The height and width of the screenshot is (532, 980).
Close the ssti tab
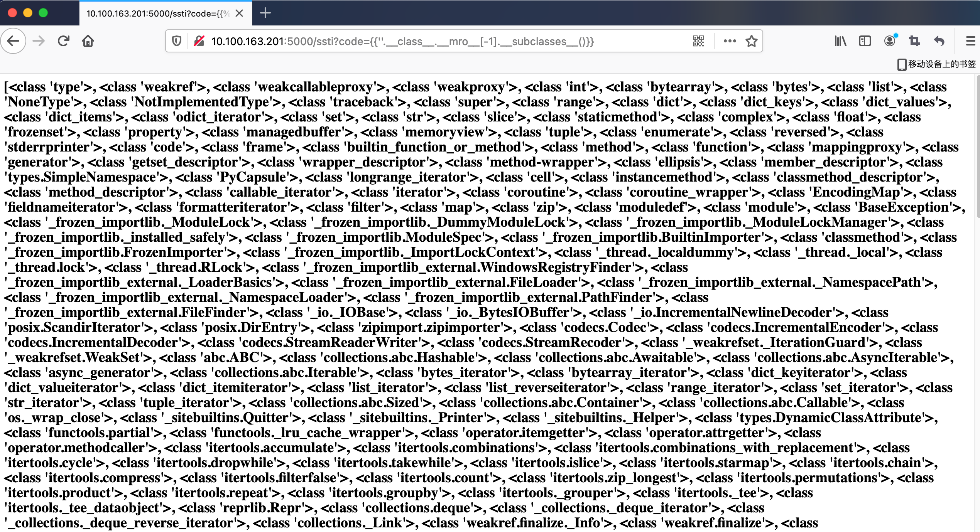pos(239,13)
